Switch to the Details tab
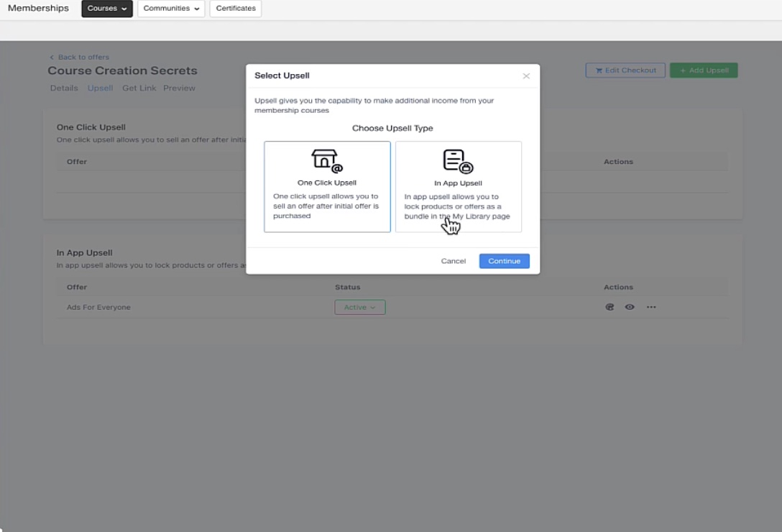The width and height of the screenshot is (782, 532). pos(64,88)
